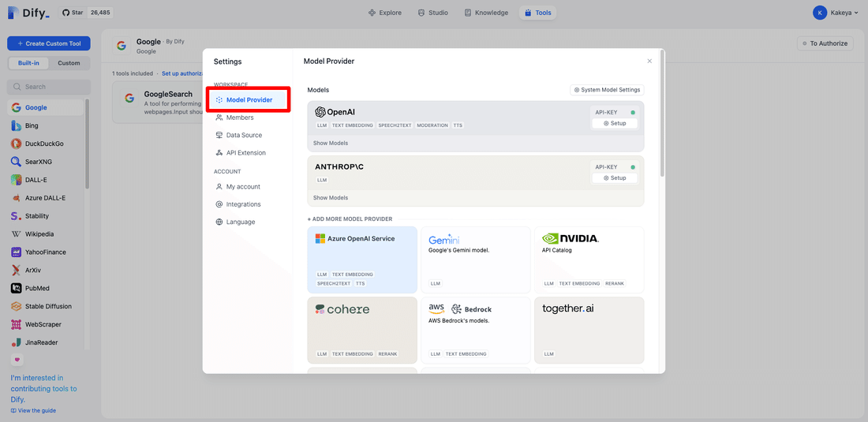Add the NVIDIA API Catalog provider
This screenshot has height=422, width=868.
point(590,260)
